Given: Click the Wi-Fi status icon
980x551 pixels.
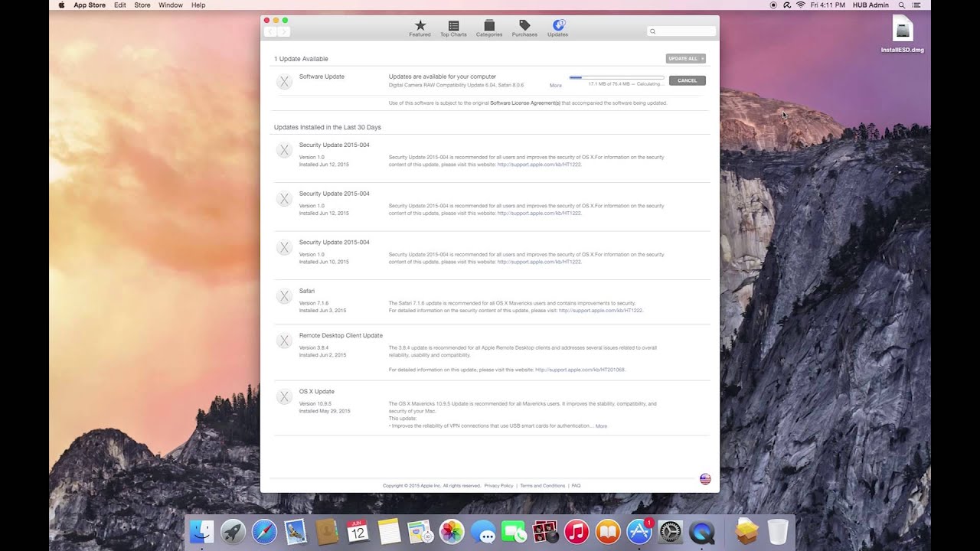Looking at the screenshot, I should 801,5.
